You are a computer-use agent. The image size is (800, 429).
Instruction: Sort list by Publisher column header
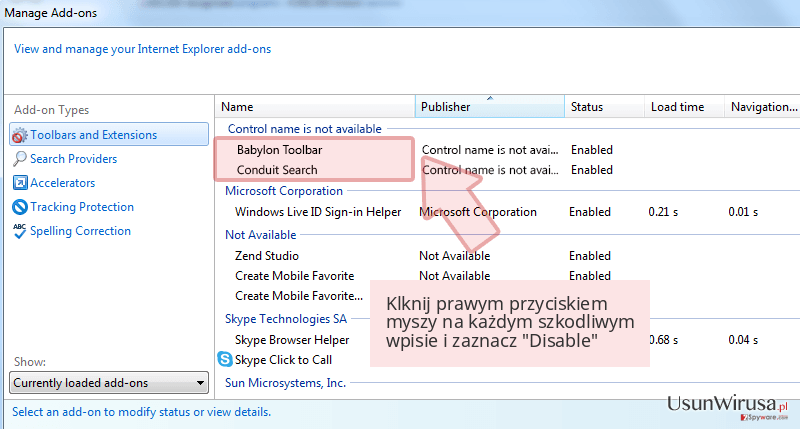click(490, 107)
